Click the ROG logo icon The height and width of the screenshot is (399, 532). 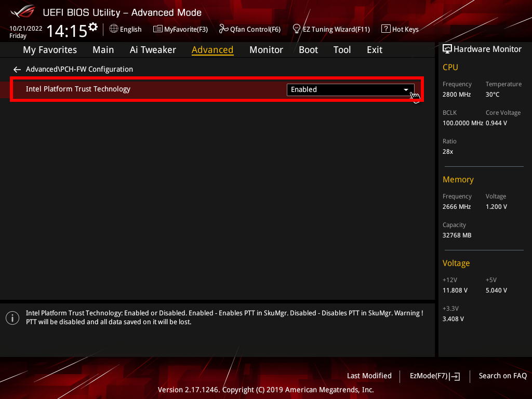23,11
